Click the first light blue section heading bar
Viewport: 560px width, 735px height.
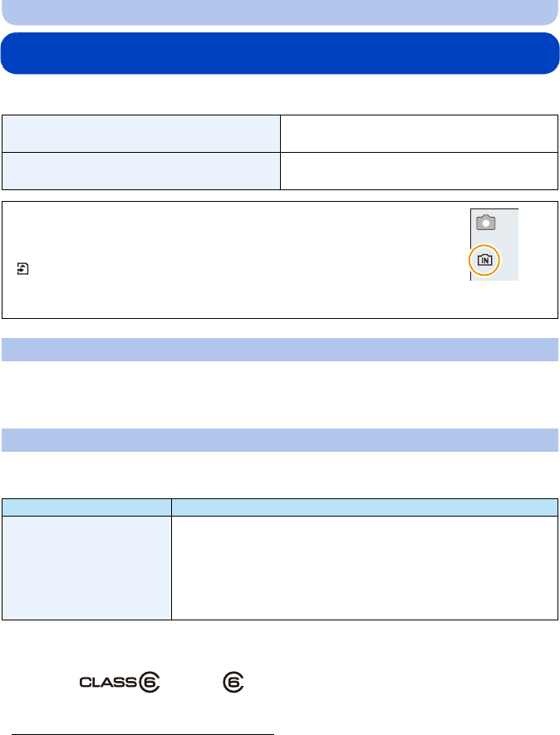[279, 350]
